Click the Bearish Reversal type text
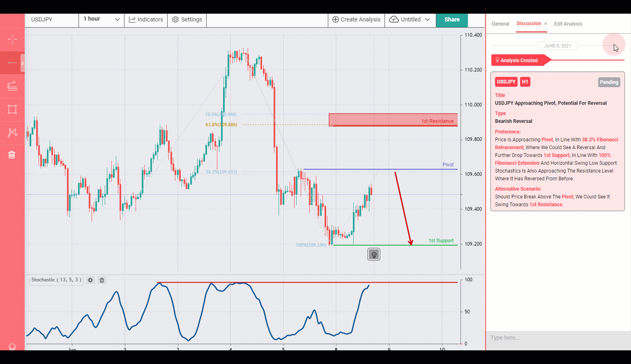The height and width of the screenshot is (364, 631). click(513, 121)
